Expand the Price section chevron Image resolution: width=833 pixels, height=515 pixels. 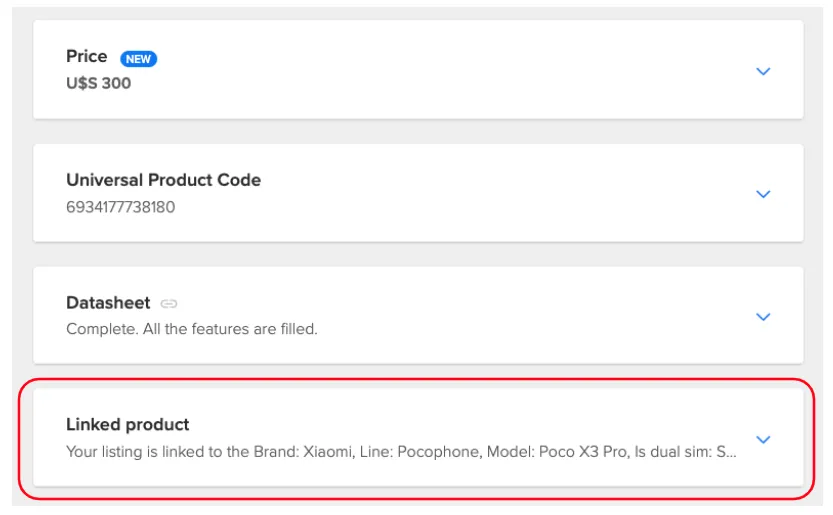[x=763, y=71]
